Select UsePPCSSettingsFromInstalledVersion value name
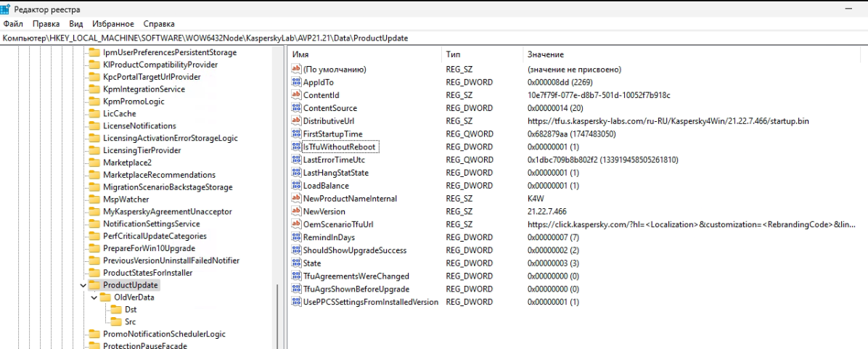This screenshot has height=349, width=868. click(371, 302)
